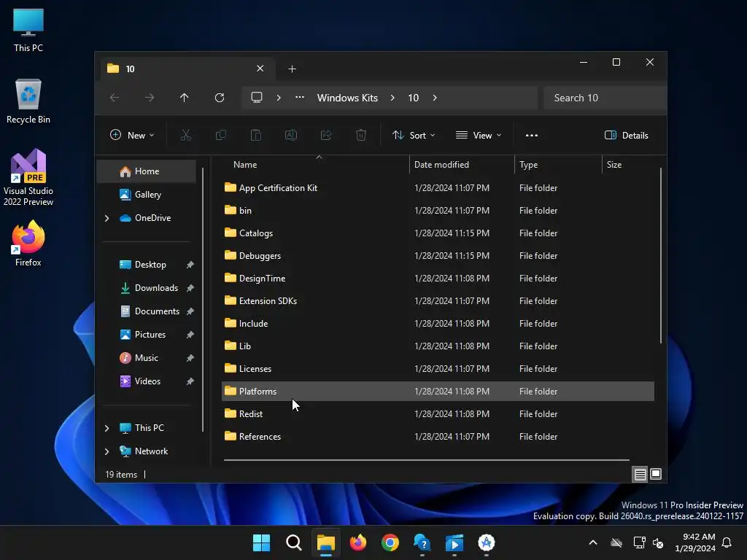Viewport: 747px width, 560px height.
Task: Switch to large thumbnails view icon in status bar
Action: pyautogui.click(x=656, y=474)
